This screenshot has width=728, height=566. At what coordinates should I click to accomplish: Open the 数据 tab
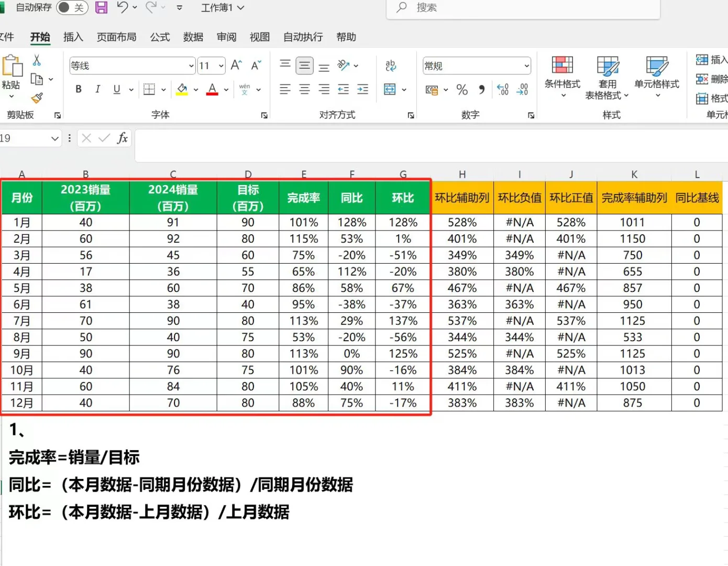[x=193, y=37]
